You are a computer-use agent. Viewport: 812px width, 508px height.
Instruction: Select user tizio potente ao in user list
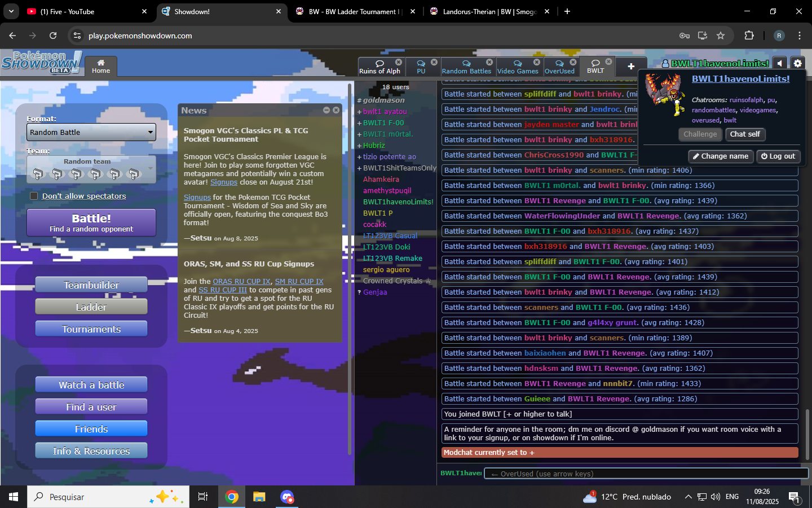(390, 156)
